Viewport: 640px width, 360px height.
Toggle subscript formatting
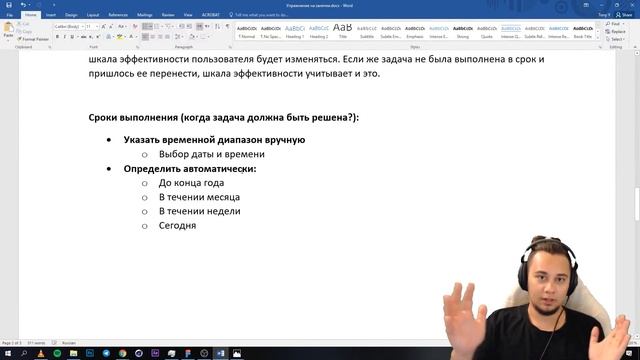(x=91, y=37)
